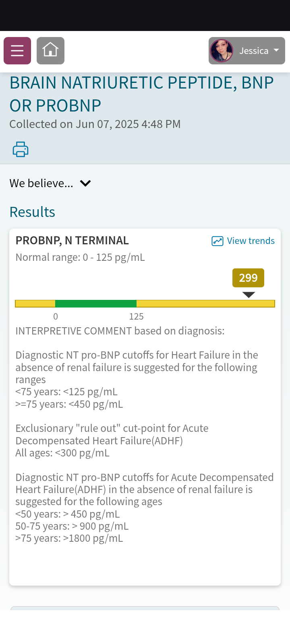
Task: Open the View trends link
Action: click(251, 241)
